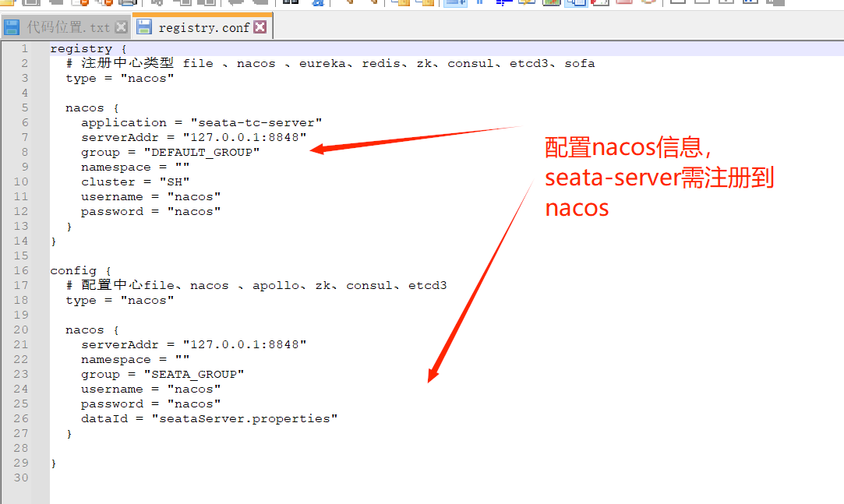Image resolution: width=844 pixels, height=504 pixels.
Task: Click the application = "seata-tc-server" line
Action: (x=201, y=122)
